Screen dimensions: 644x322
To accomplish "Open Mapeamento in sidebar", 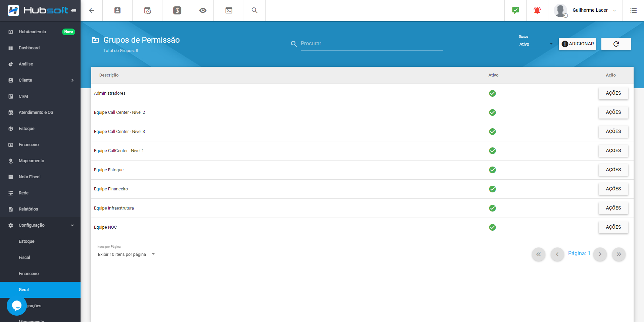I will (x=40, y=161).
